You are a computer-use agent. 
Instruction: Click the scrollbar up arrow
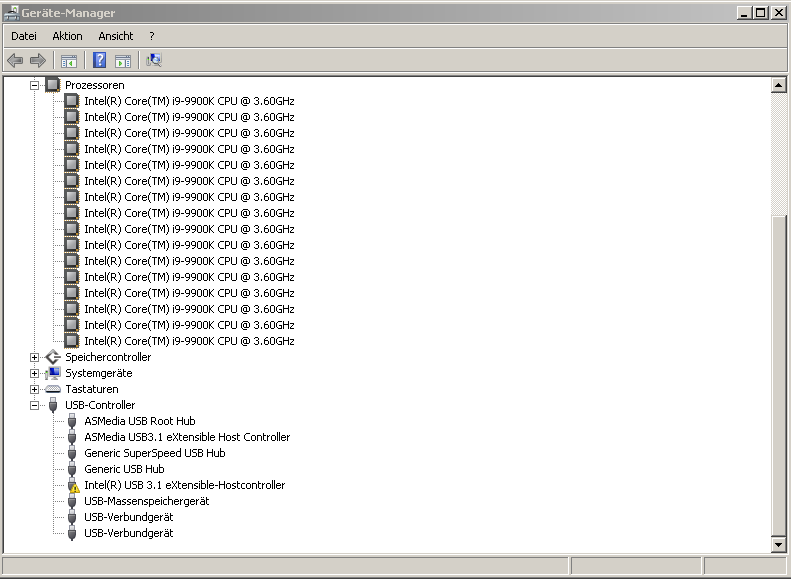(x=778, y=85)
